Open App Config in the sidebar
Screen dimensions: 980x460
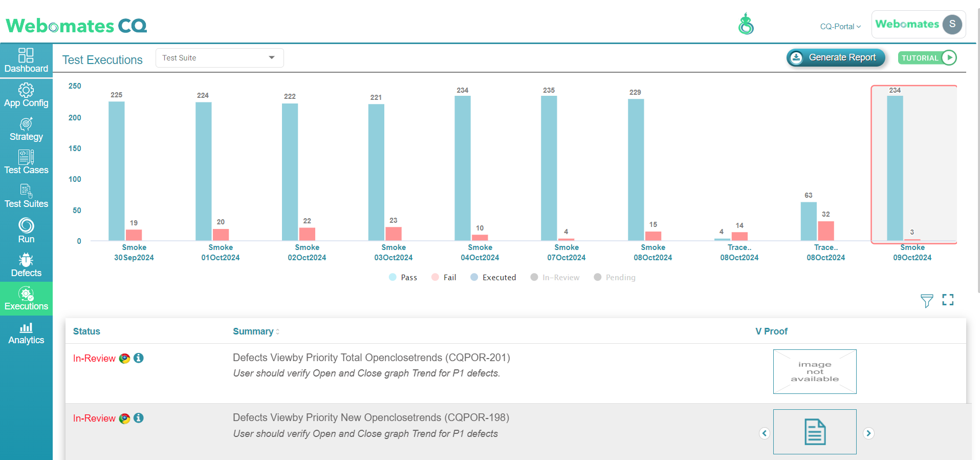tap(26, 95)
